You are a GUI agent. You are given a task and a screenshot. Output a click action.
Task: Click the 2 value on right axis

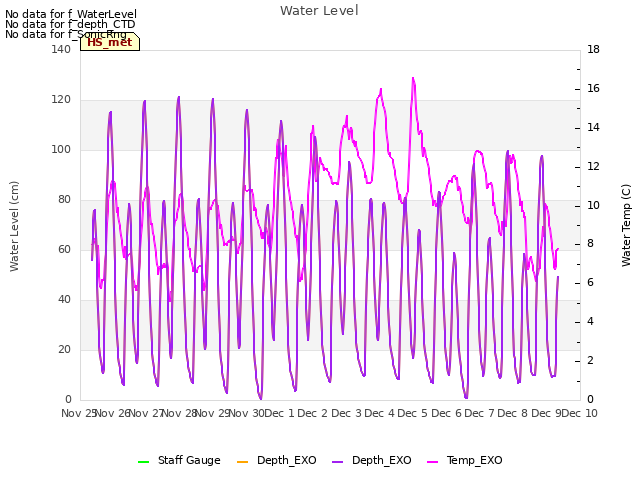pyautogui.click(x=591, y=361)
